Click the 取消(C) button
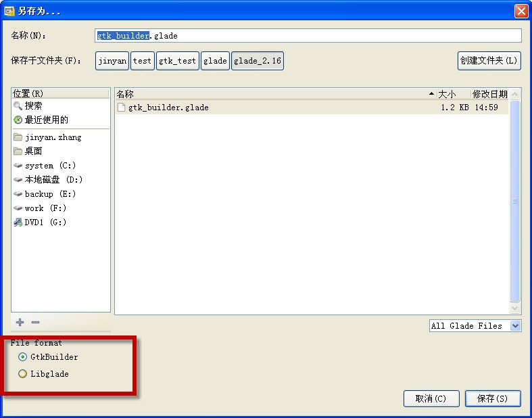 431,398
